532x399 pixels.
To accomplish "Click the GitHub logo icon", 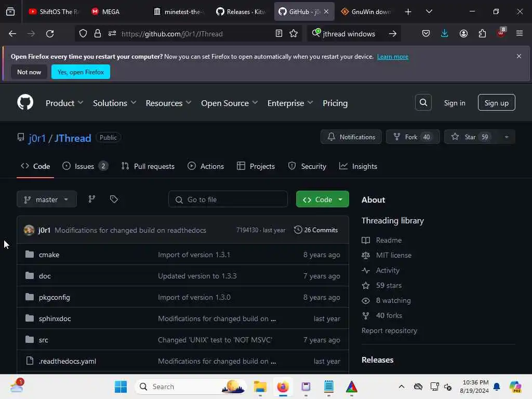I will pyautogui.click(x=25, y=102).
